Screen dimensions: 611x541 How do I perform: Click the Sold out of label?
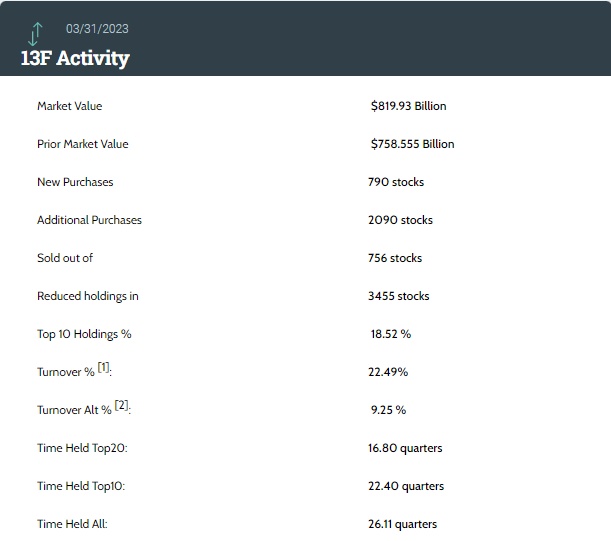[x=65, y=258]
